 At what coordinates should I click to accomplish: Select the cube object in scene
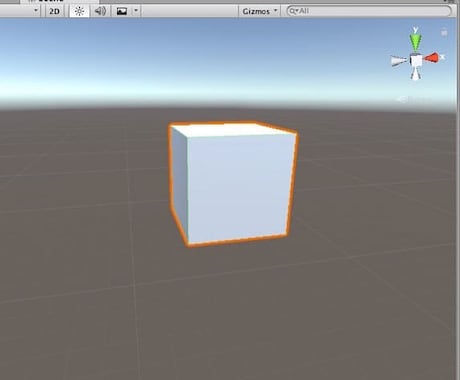pos(233,184)
